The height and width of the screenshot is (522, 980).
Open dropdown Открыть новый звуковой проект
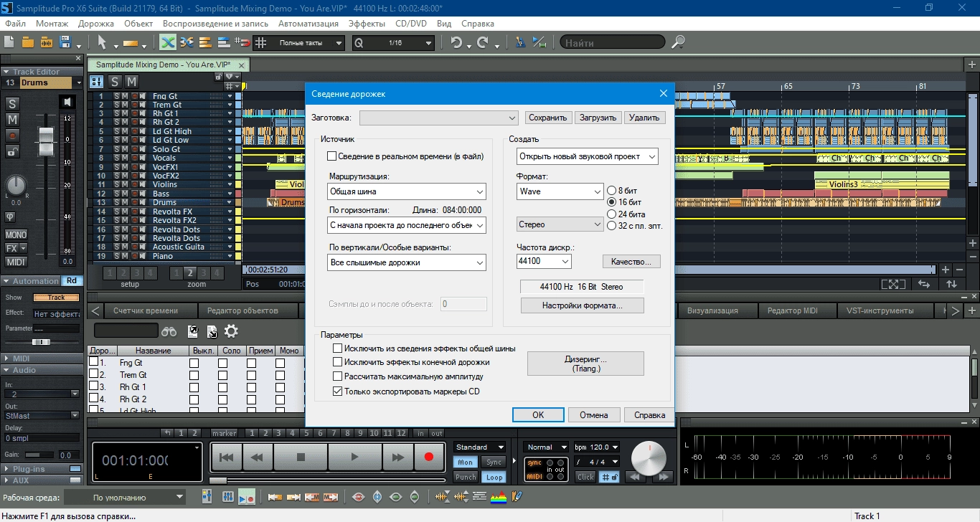pyautogui.click(x=588, y=156)
